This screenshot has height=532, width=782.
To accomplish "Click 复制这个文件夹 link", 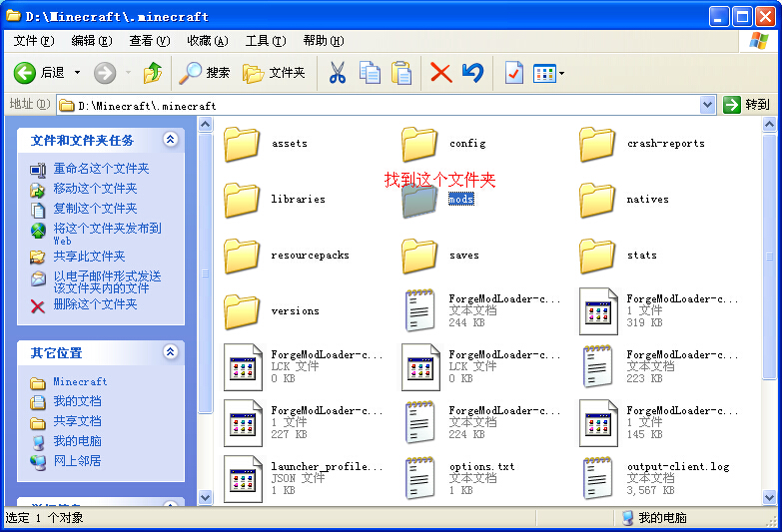I will (95, 209).
